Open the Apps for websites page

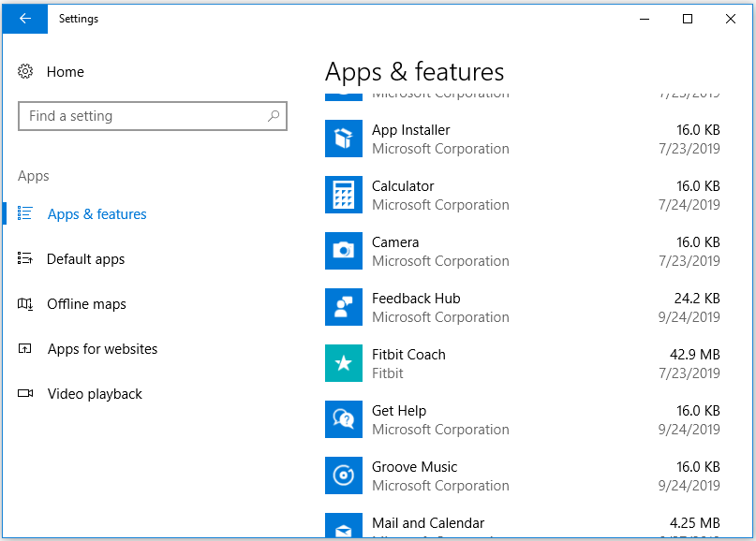tap(103, 349)
